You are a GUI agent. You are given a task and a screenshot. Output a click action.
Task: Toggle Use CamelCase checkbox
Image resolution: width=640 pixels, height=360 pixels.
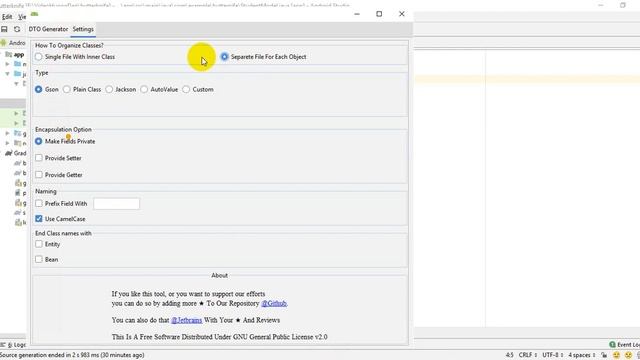(39, 219)
